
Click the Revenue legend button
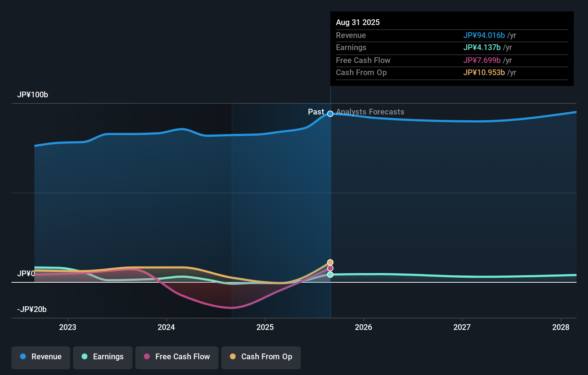40,356
